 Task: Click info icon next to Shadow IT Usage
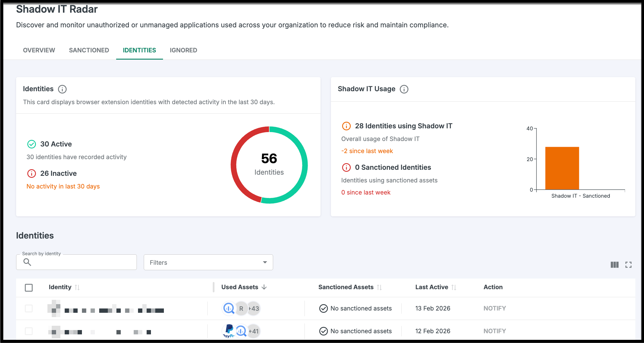(x=404, y=89)
